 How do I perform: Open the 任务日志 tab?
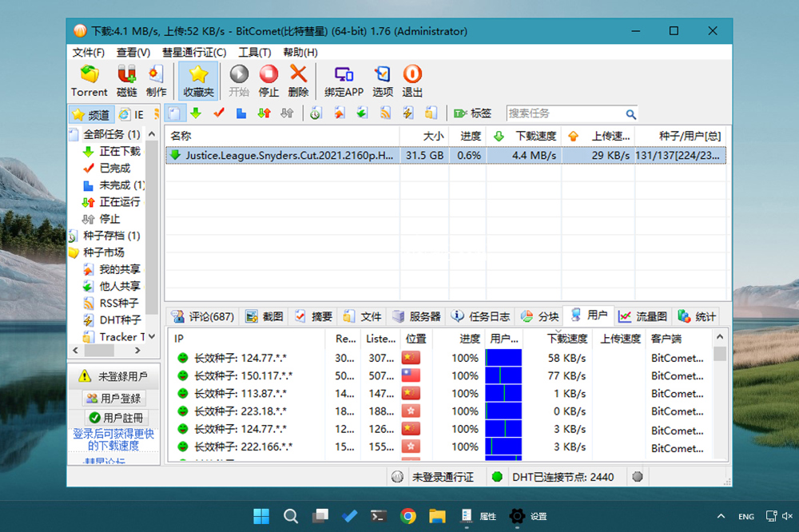tap(480, 316)
